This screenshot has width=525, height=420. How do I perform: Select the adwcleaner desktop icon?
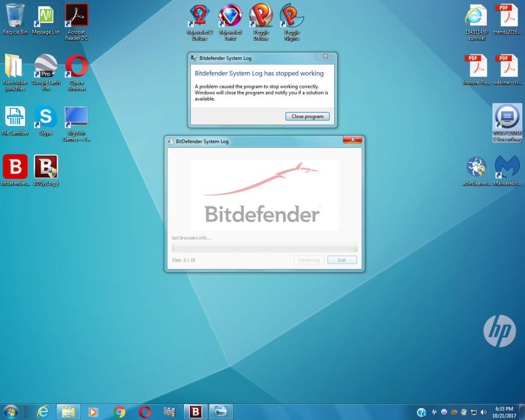pyautogui.click(x=476, y=171)
